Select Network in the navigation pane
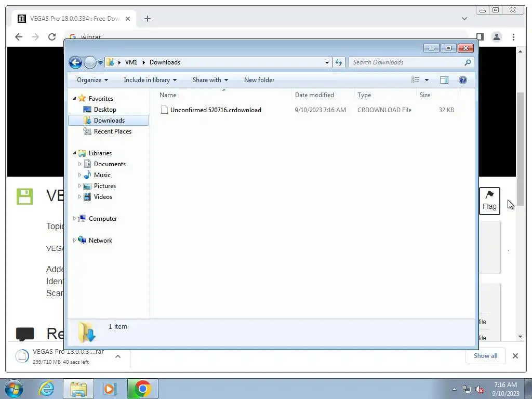 coord(100,241)
